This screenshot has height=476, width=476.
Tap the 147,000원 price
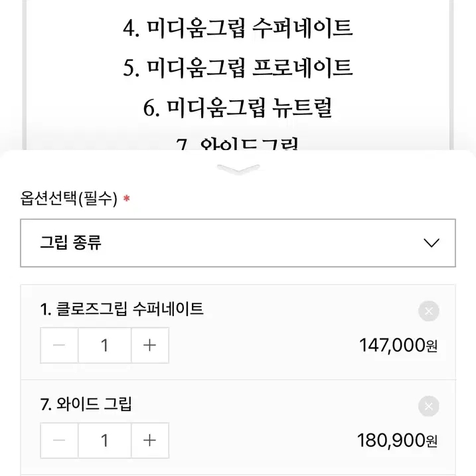click(398, 345)
